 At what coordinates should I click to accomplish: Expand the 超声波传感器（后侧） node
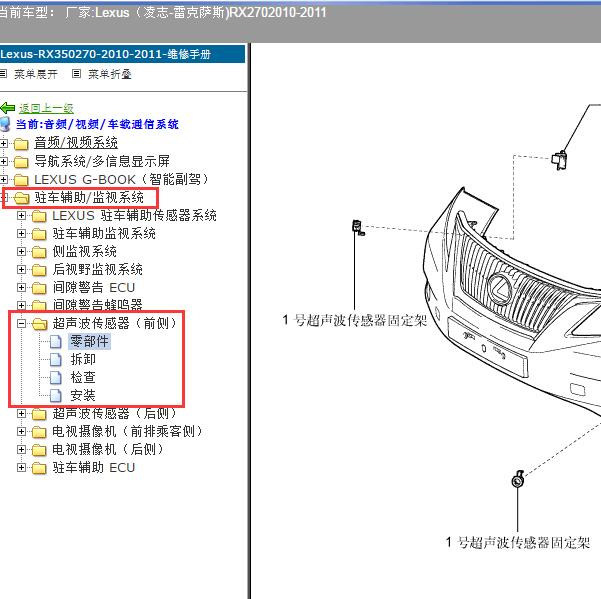coord(21,414)
